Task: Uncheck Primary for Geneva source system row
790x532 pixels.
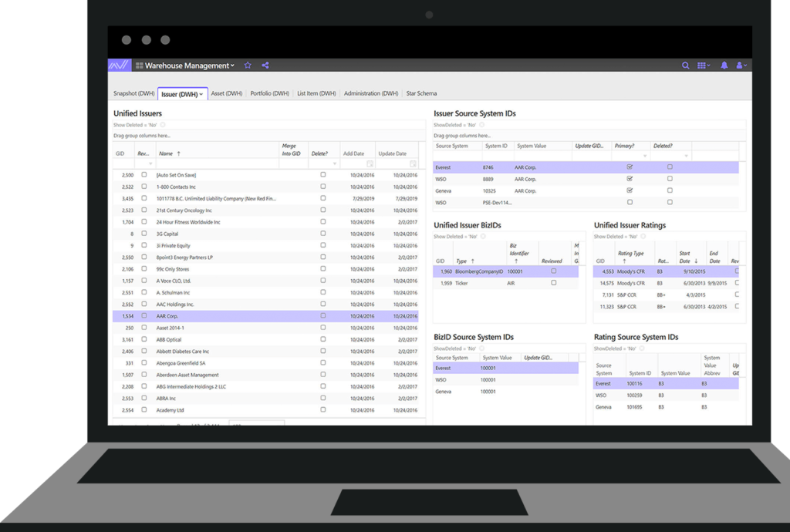Action: pos(630,190)
